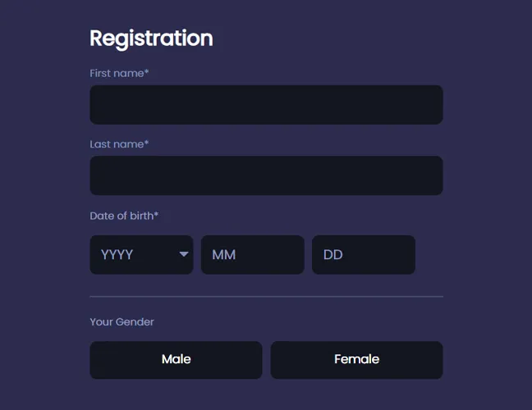The height and width of the screenshot is (410, 532).
Task: Click the "Your Gender" label
Action: pyautogui.click(x=122, y=321)
